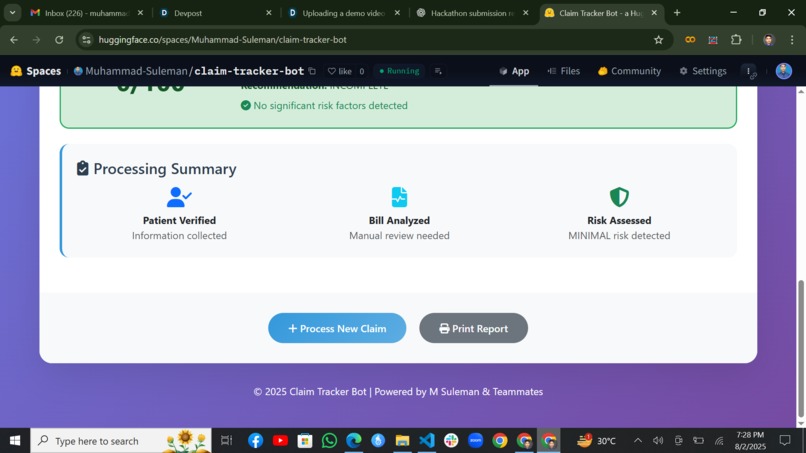Viewport: 806px width, 453px height.
Task: Show hidden system tray icons
Action: pos(638,441)
